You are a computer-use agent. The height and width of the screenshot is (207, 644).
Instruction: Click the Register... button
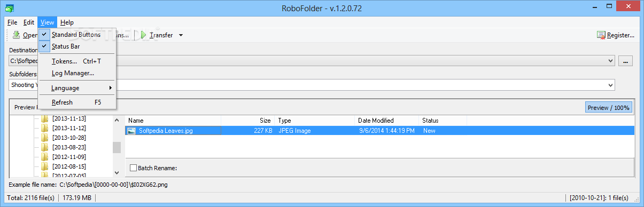(x=616, y=35)
